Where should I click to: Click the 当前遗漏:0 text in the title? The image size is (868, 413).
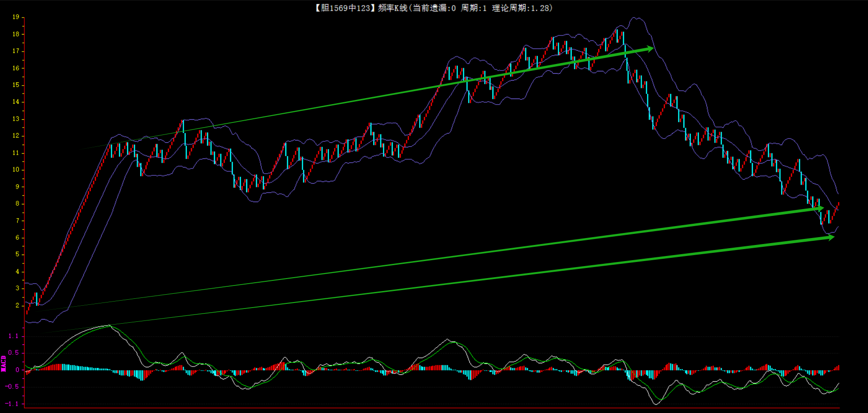pyautogui.click(x=434, y=8)
